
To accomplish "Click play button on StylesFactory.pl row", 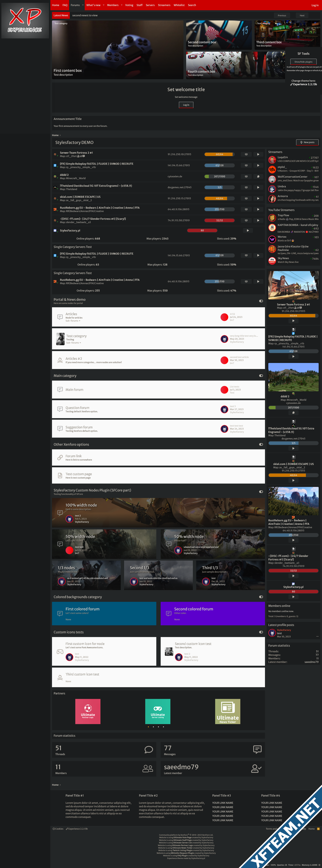I will tap(248, 230).
